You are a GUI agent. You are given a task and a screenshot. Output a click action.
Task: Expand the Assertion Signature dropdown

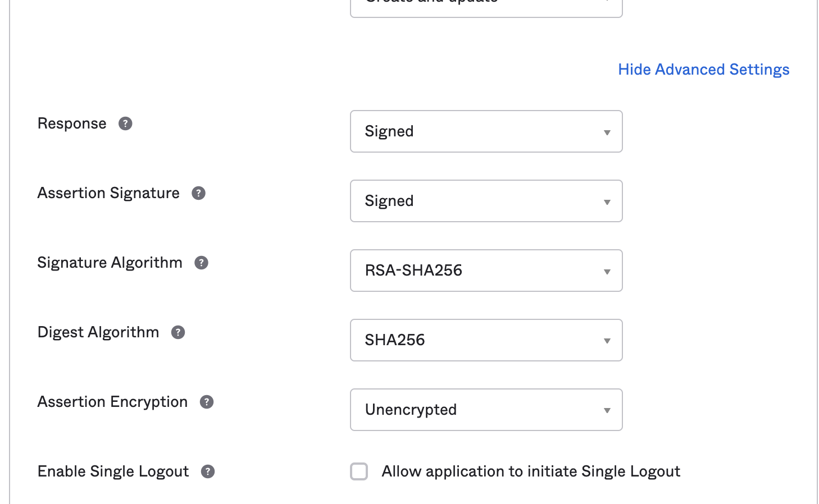click(486, 201)
